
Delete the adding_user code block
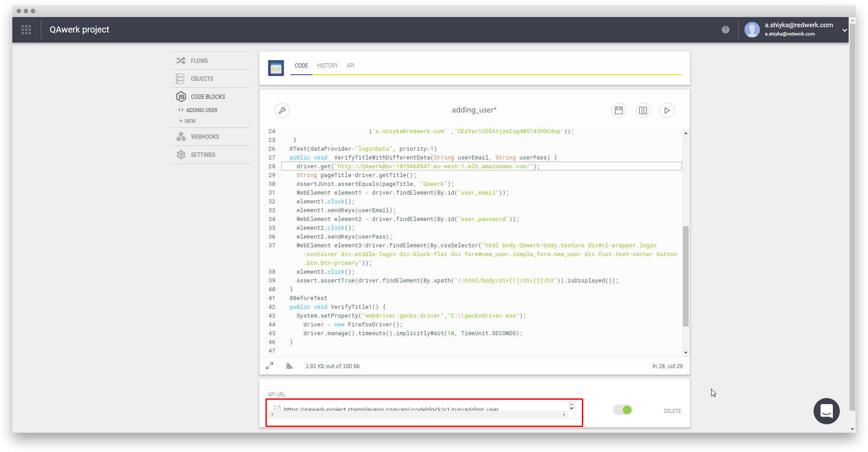tap(672, 411)
